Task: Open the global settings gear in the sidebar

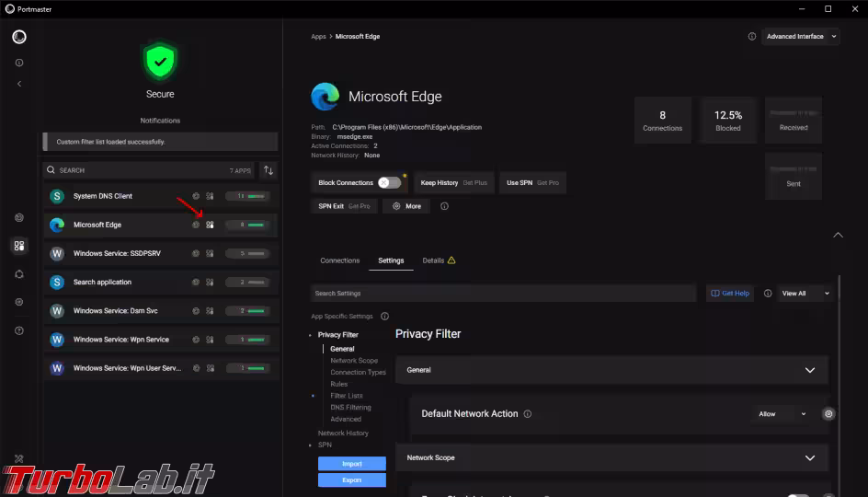Action: coord(19,302)
